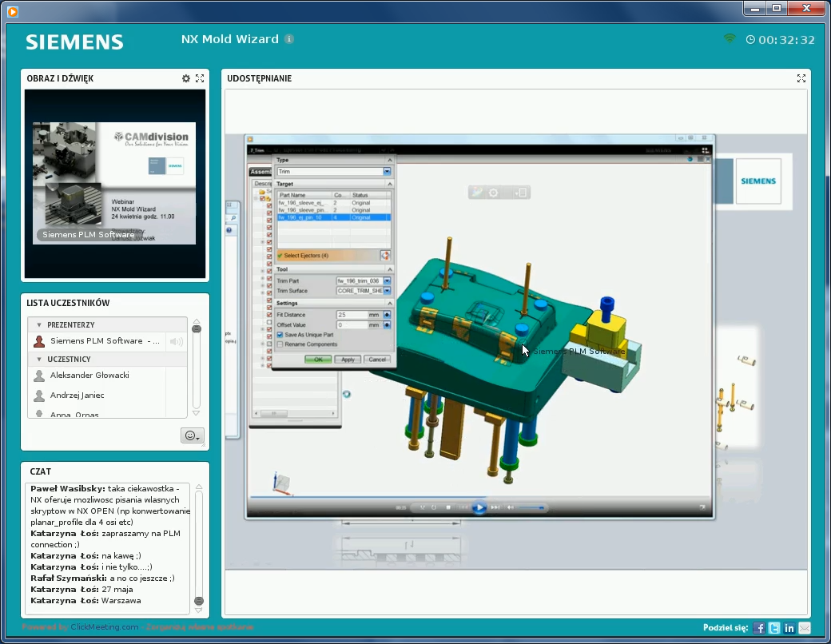
Task: Toggle shuffle in the video player
Action: [x=423, y=507]
